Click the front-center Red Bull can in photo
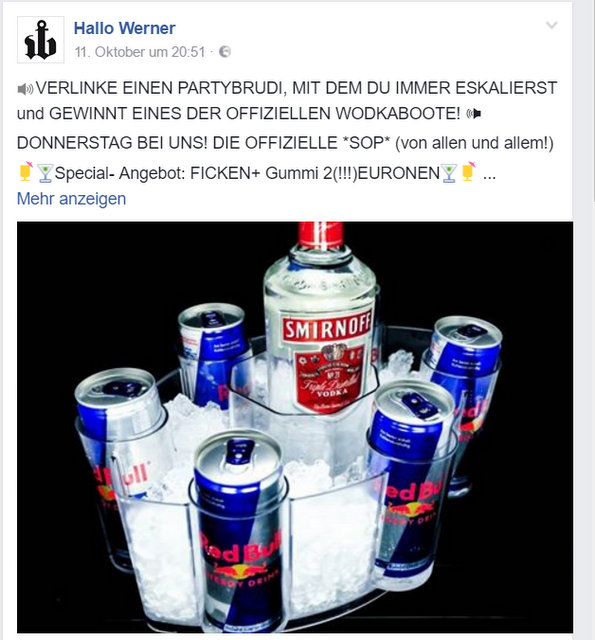 tap(239, 530)
